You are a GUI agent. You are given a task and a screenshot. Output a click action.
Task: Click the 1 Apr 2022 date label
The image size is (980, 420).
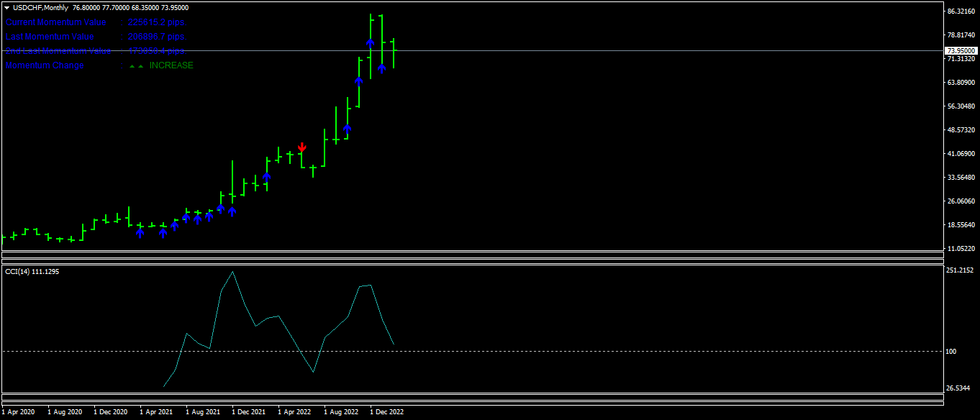[294, 413]
